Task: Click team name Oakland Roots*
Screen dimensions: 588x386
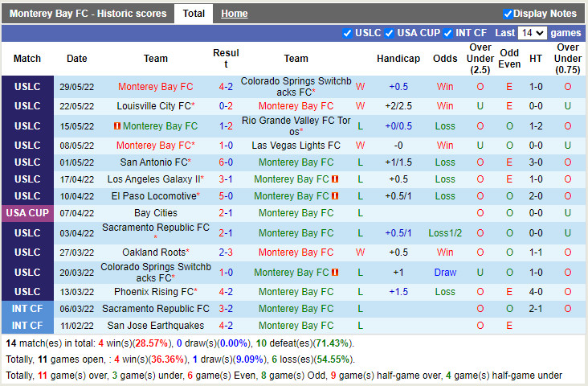Action: pyautogui.click(x=156, y=253)
